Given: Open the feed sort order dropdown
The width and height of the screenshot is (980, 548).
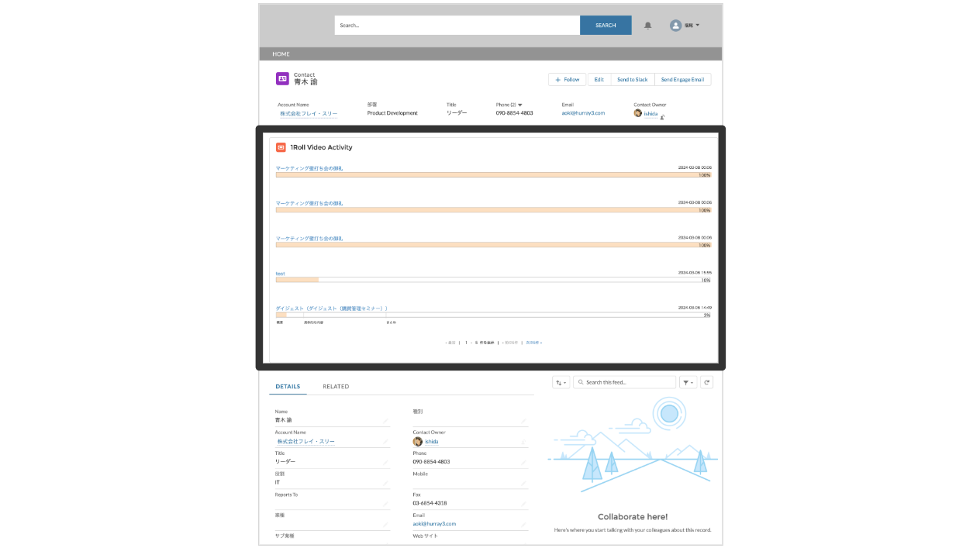Looking at the screenshot, I should click(x=561, y=382).
